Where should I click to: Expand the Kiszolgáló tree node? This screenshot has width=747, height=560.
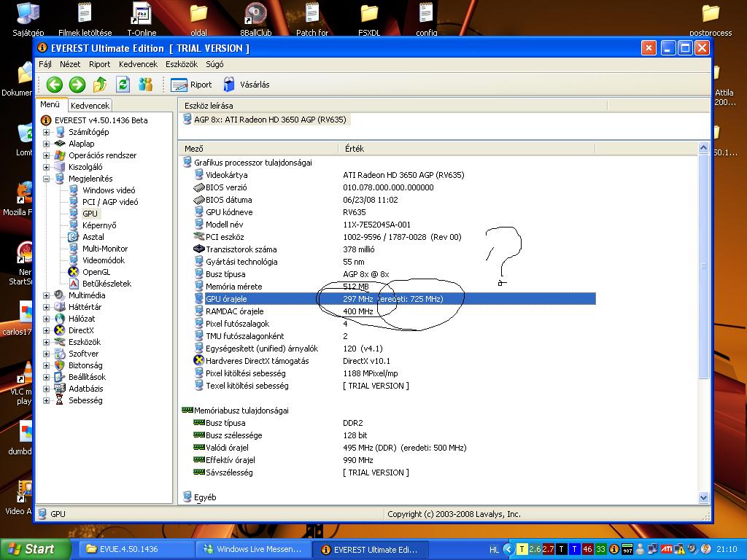pyautogui.click(x=46, y=167)
